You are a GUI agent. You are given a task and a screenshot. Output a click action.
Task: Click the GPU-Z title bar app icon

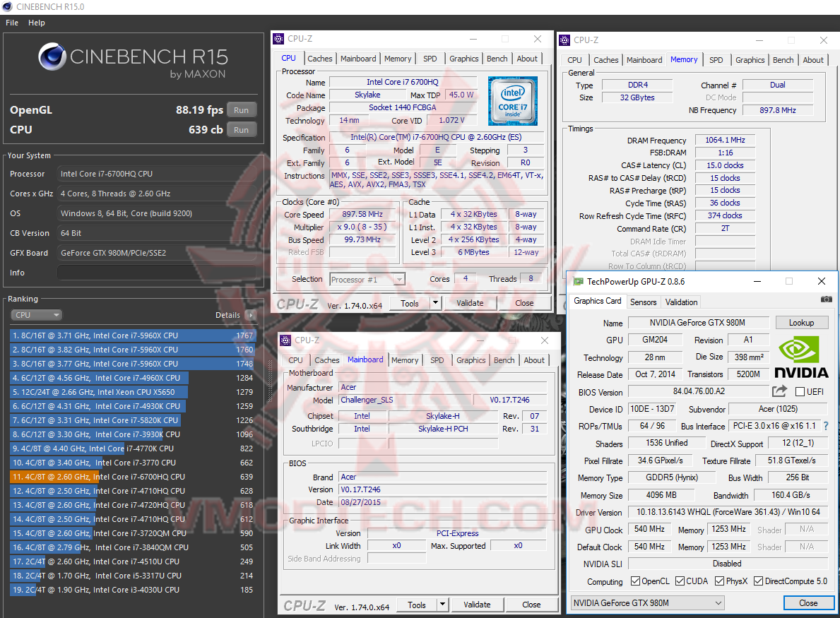[x=578, y=281]
